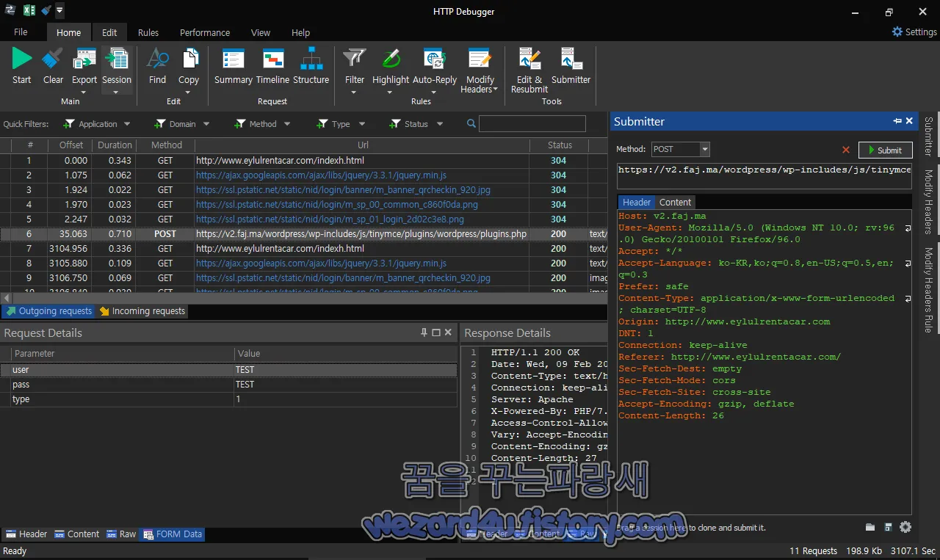Open the Submitter Method POST combo box
940x560 pixels.
681,149
